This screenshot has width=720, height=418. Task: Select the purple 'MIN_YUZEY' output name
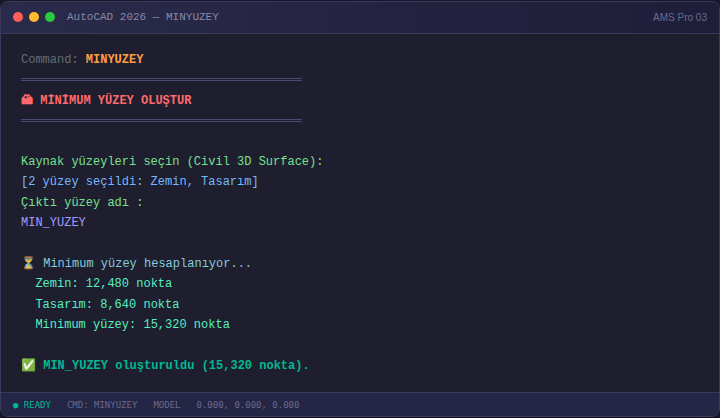pyautogui.click(x=53, y=222)
